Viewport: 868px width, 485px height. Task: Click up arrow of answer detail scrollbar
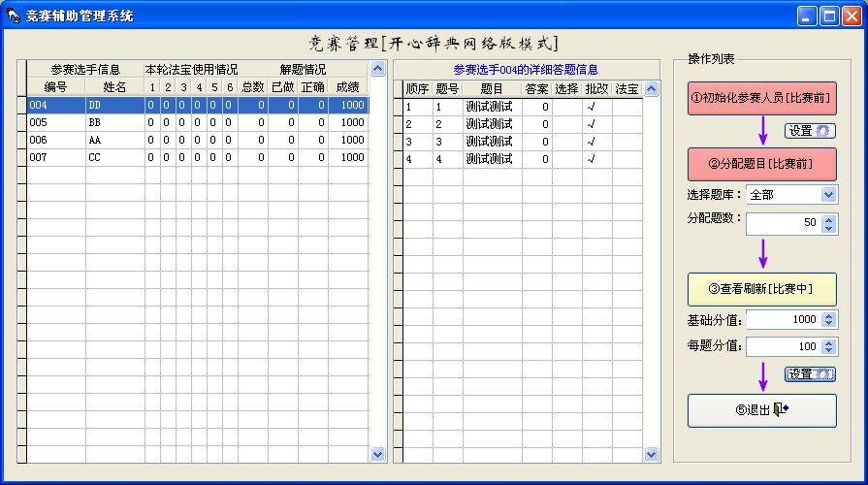click(x=651, y=88)
